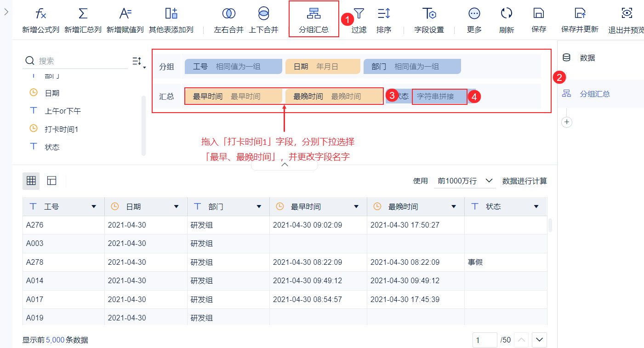This screenshot has width=644, height=348.
Task: Click the 保存并更新 icon
Action: coord(580,13)
